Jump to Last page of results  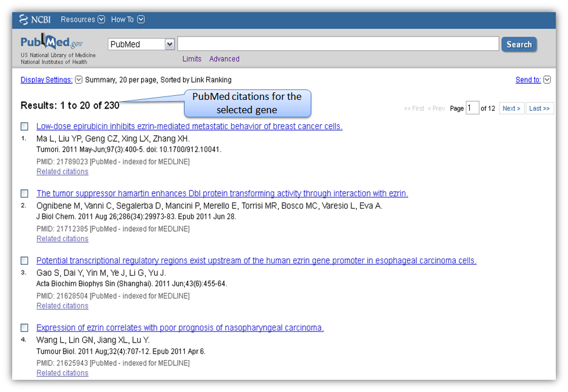(539, 109)
